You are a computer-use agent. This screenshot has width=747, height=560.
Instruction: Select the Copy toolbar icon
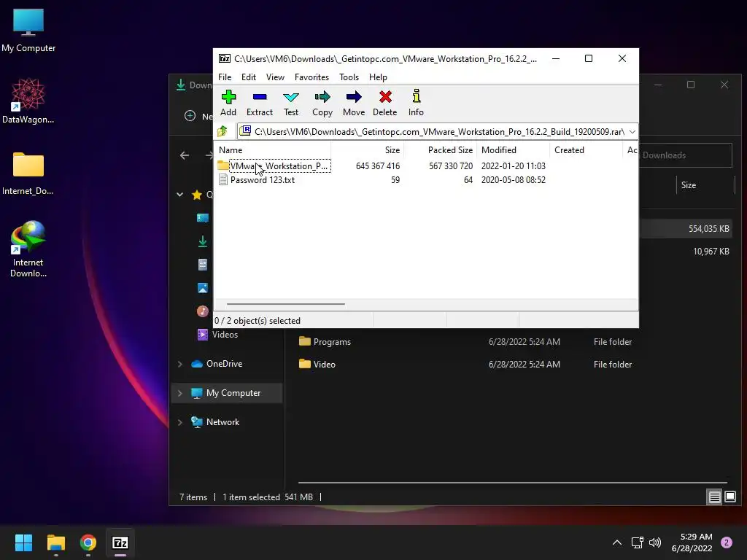click(x=322, y=103)
